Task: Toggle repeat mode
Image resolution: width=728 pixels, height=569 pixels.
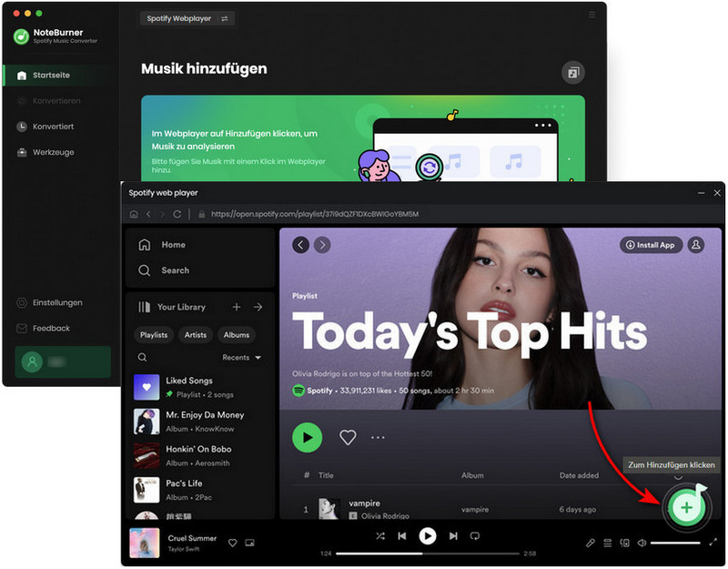Action: pyautogui.click(x=474, y=536)
